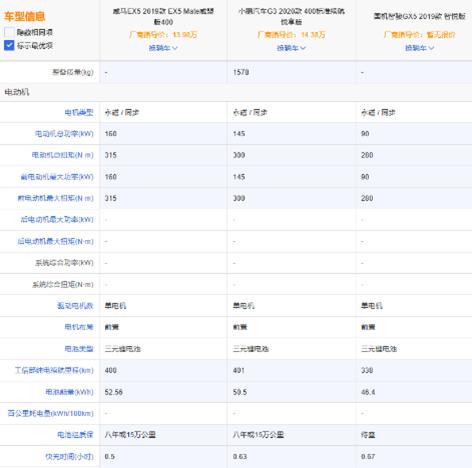Open the 电动机总功率(kW) parameter link

pos(64,134)
